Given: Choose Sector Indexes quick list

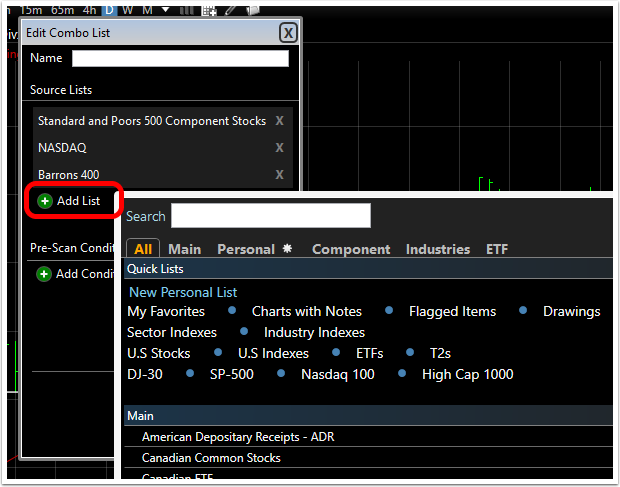Looking at the screenshot, I should (x=172, y=332).
